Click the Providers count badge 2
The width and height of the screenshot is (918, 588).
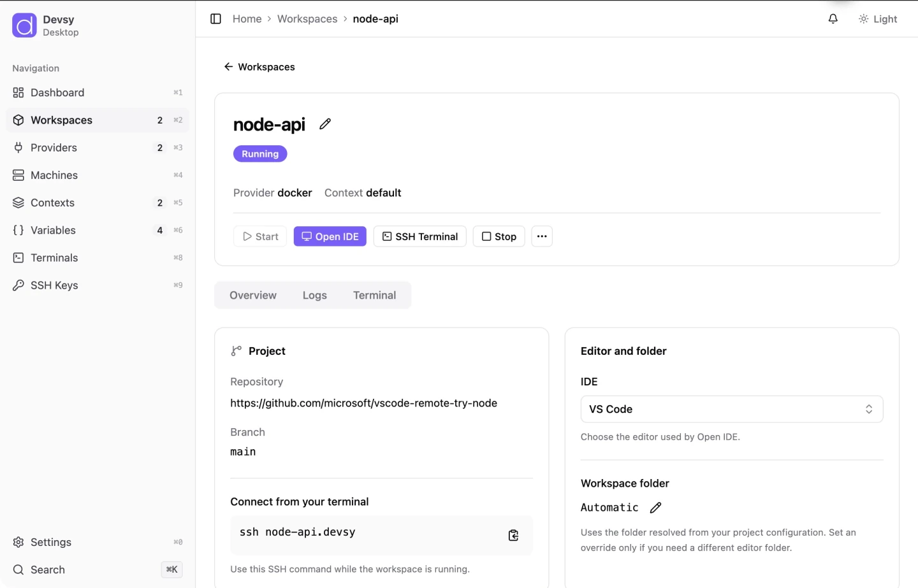pos(160,148)
